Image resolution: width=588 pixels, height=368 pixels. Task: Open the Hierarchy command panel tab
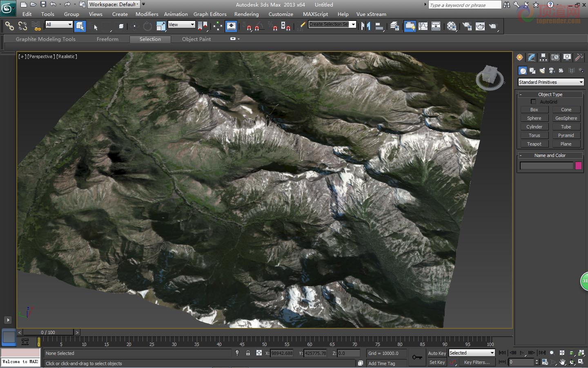pos(543,57)
